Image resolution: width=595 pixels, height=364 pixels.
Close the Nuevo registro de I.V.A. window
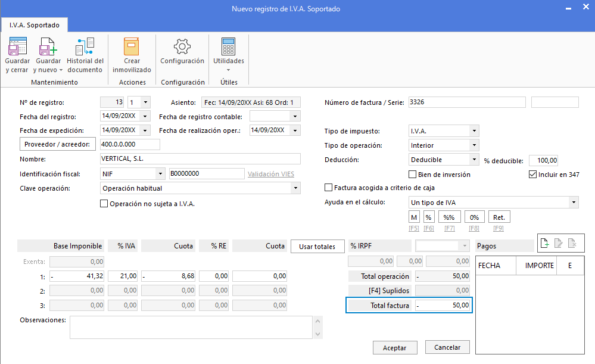click(586, 7)
